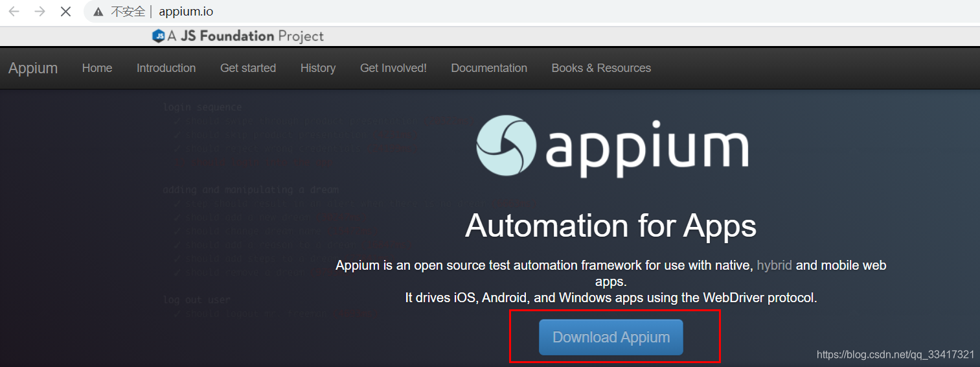
Task: Click A JS Foundation Project banner text
Action: [x=245, y=36]
